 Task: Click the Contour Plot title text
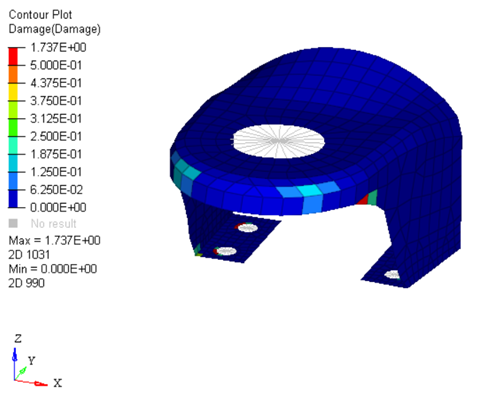point(40,15)
